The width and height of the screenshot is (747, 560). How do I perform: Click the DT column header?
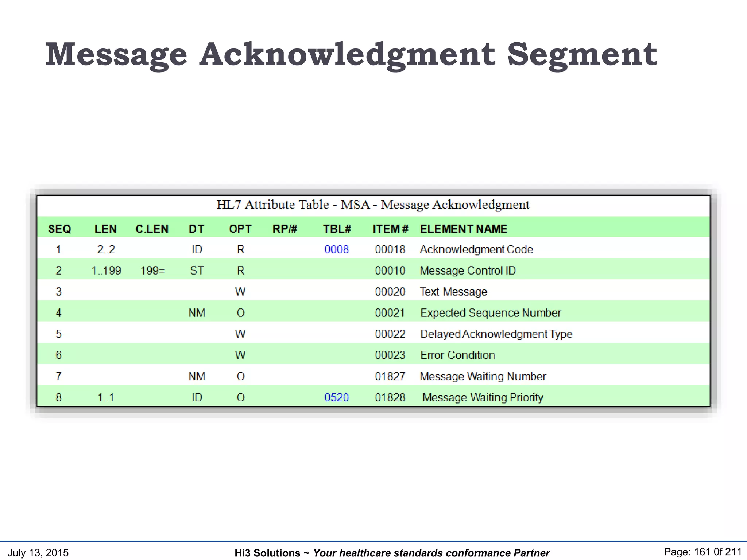click(196, 229)
